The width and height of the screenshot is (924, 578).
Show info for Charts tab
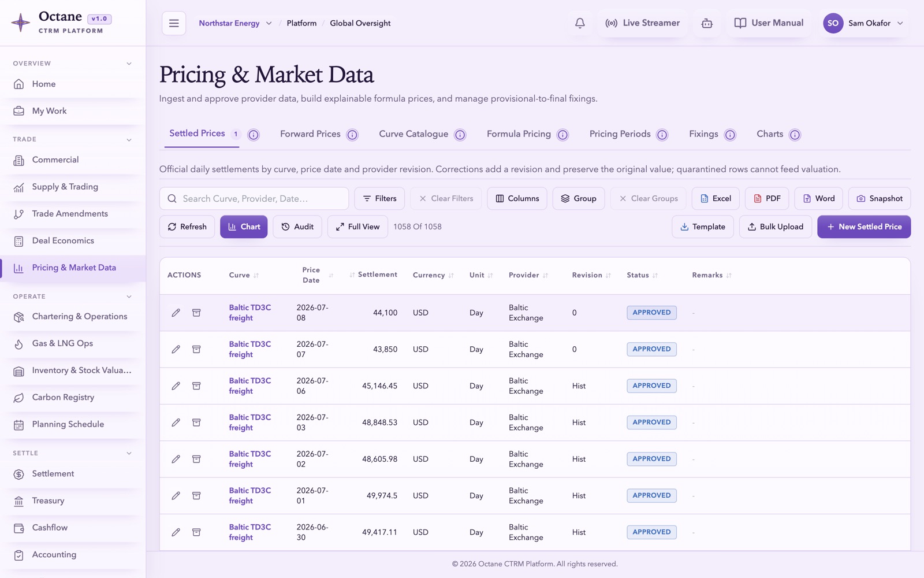(x=795, y=135)
